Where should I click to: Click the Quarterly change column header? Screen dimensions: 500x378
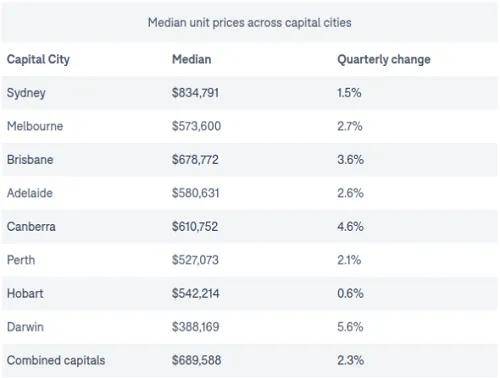pyautogui.click(x=384, y=60)
